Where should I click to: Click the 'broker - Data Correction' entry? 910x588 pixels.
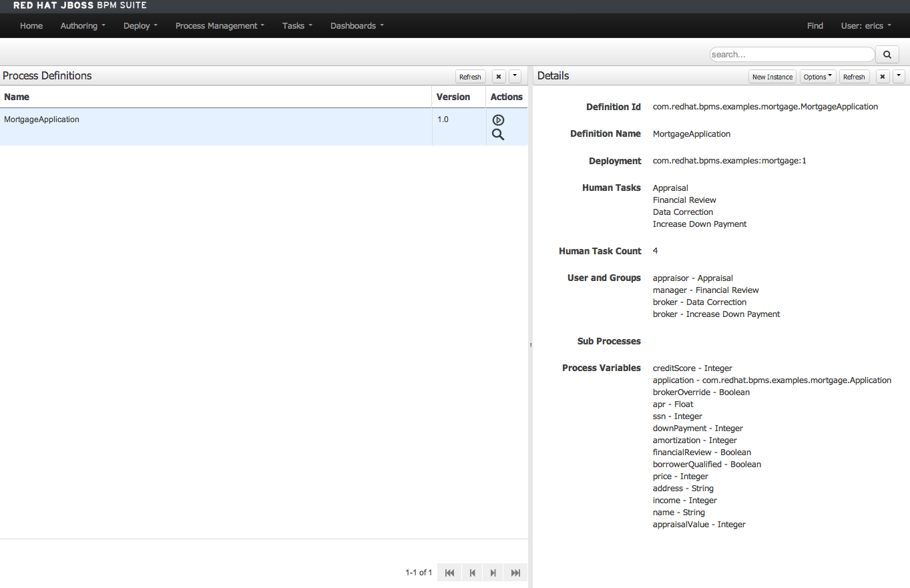click(700, 302)
